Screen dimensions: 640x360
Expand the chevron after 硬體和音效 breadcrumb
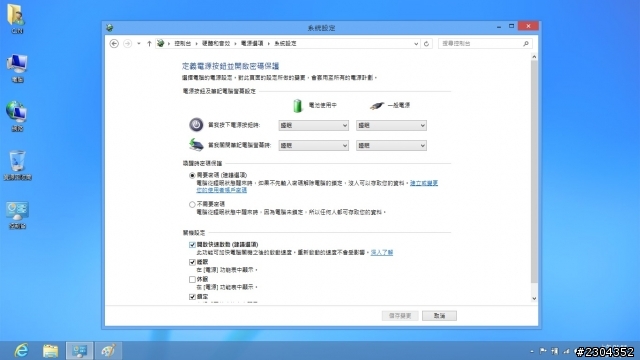click(x=236, y=43)
